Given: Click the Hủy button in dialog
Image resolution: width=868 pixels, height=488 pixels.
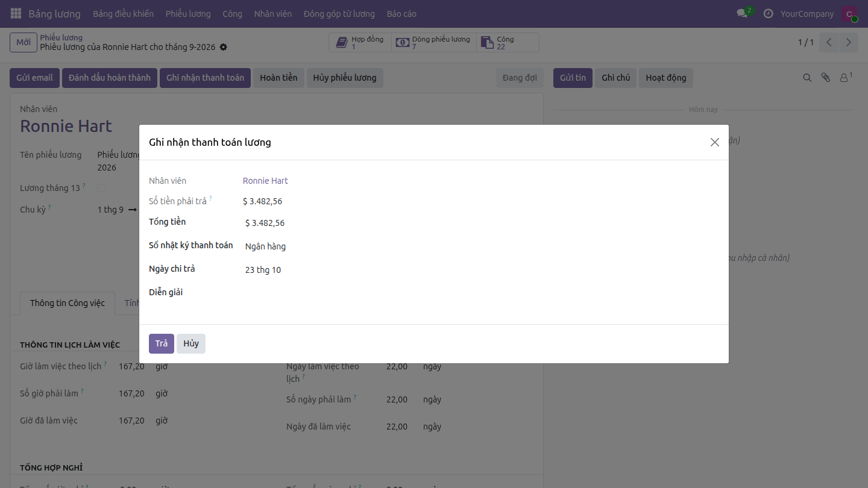Looking at the screenshot, I should (x=191, y=343).
